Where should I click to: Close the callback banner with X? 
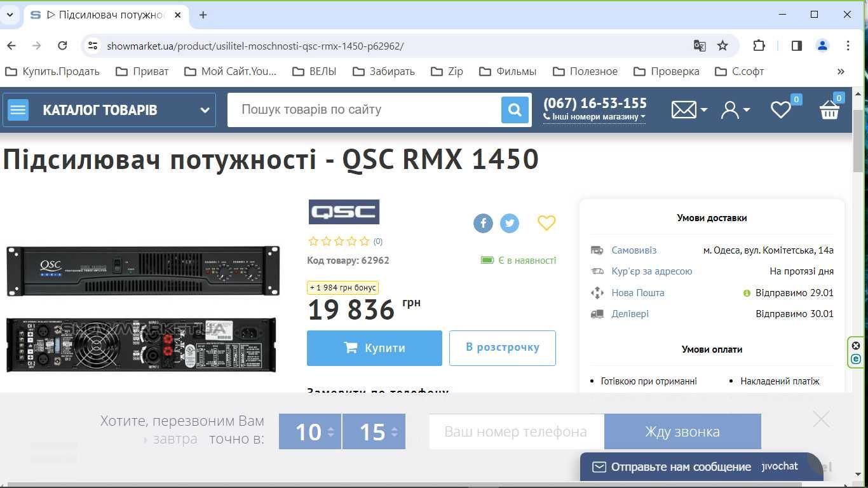click(x=821, y=419)
